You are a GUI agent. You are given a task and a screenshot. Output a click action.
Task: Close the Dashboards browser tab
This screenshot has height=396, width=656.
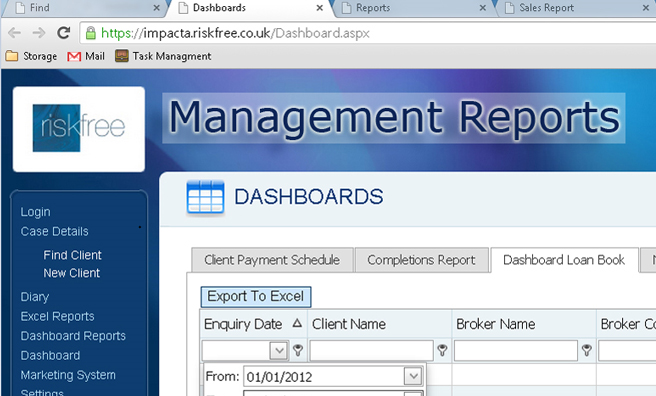coord(319,8)
